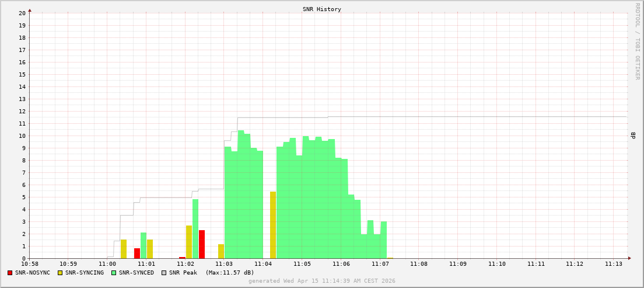The image size is (644, 288).
Task: Click the red arrow atop the vertical axis
Action: [30, 10]
